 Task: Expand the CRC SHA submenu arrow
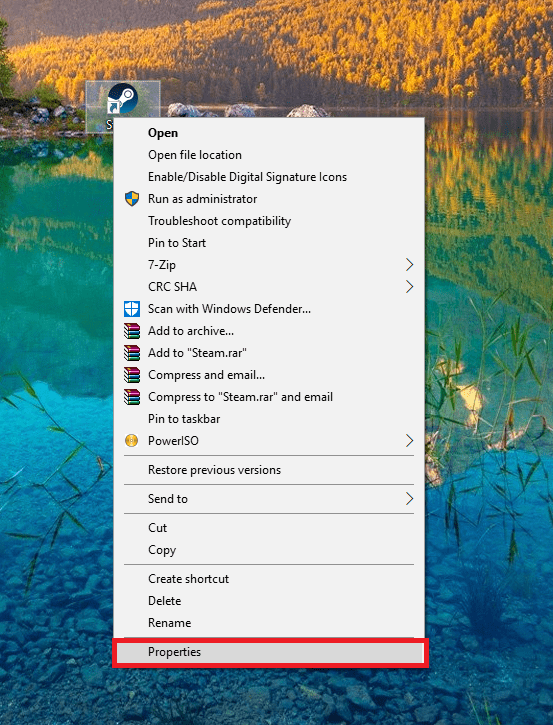(x=409, y=287)
